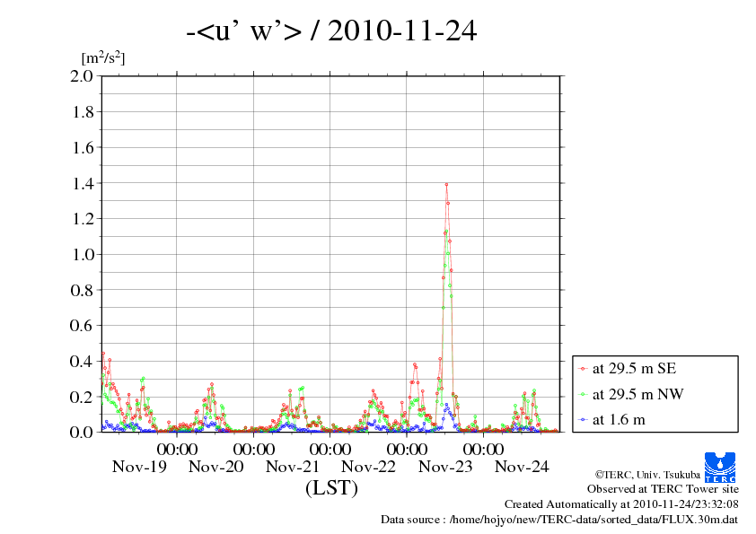This screenshot has width=756, height=534.
Task: Click the y-axis label 0.8
Action: (82, 290)
